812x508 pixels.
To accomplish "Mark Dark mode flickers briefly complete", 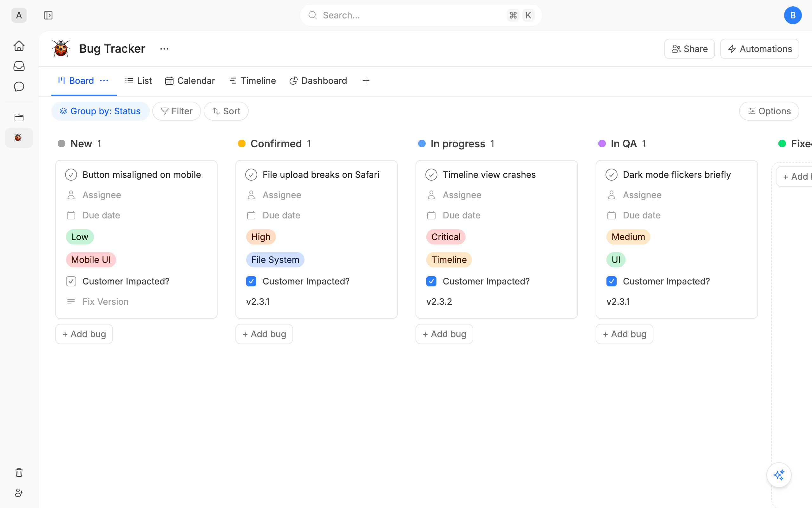I will (611, 175).
